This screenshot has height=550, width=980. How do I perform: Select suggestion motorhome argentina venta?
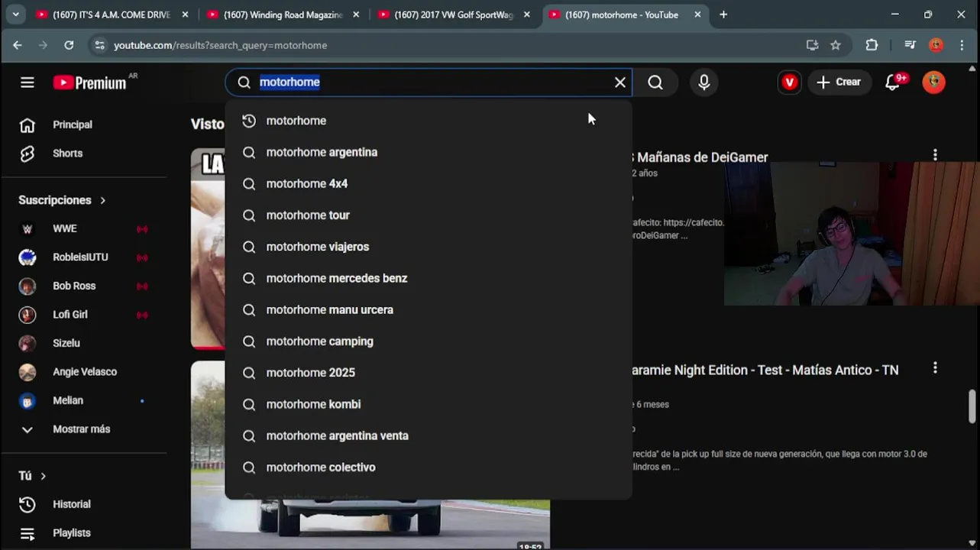pyautogui.click(x=429, y=435)
